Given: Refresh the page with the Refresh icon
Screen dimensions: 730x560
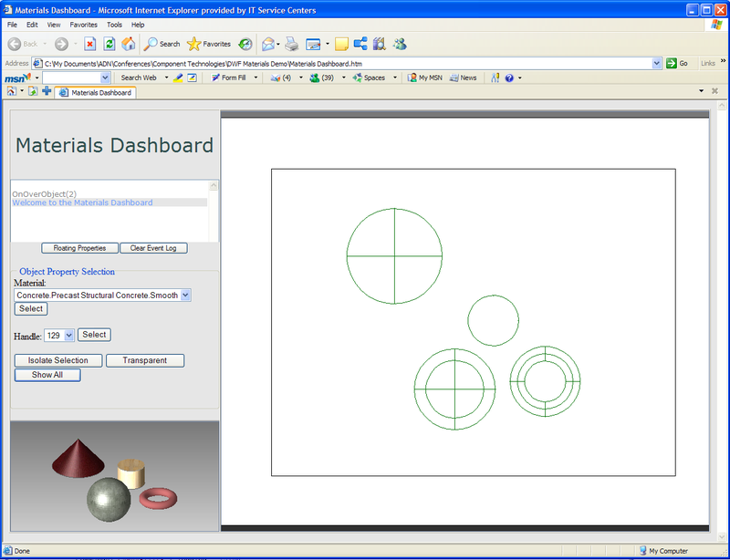Looking at the screenshot, I should pos(109,44).
